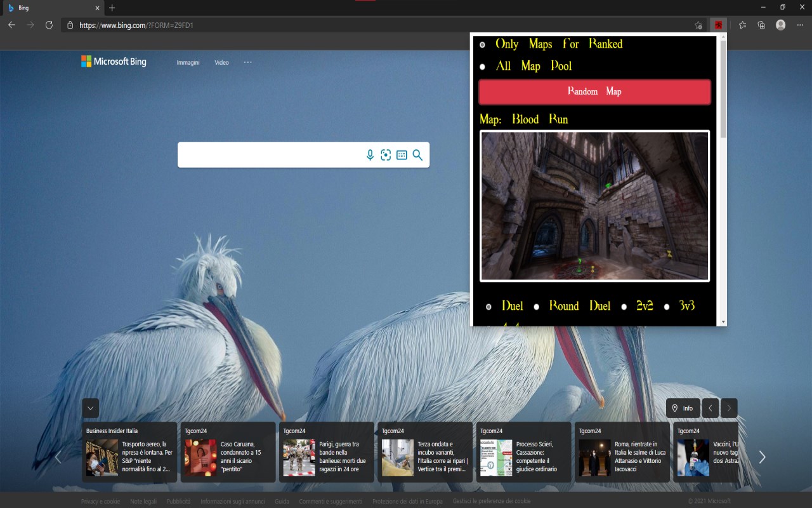
Task: Open the Roma, rientrate in Italia news card
Action: coord(622,452)
